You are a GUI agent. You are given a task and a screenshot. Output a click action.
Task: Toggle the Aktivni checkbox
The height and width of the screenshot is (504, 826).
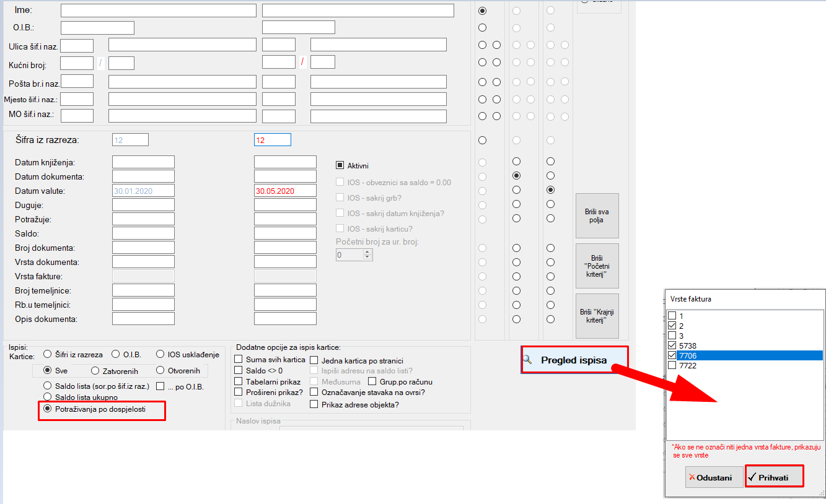[340, 165]
